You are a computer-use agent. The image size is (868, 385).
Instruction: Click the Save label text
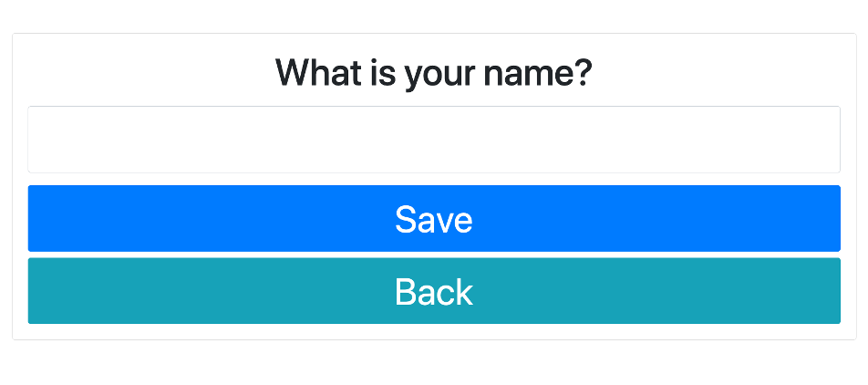tap(433, 220)
